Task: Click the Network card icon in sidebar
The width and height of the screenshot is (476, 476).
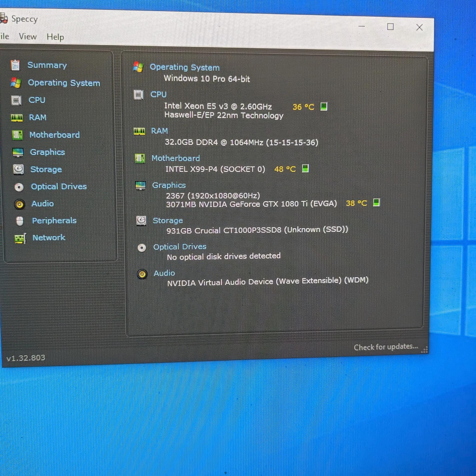Action: pyautogui.click(x=20, y=238)
